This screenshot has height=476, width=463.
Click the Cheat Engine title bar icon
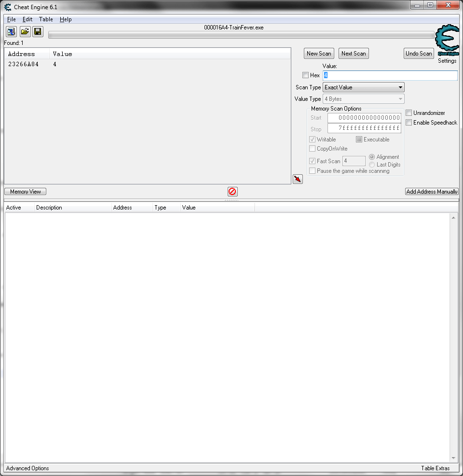tap(8, 7)
